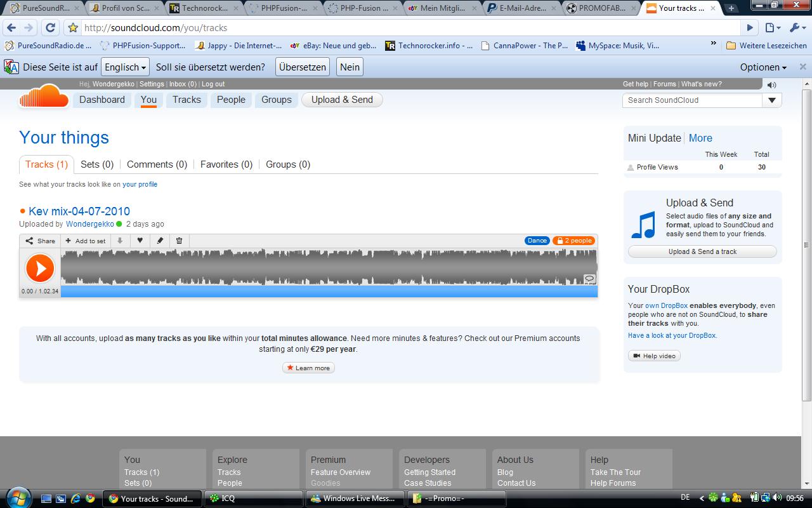Click the Search SoundCloud field

click(x=692, y=100)
